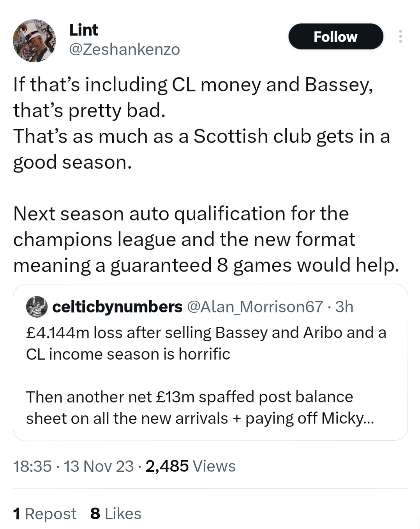420x529 pixels.
Task: Click the 18:35 · 13 Nov 23 timestamp
Action: [73, 466]
